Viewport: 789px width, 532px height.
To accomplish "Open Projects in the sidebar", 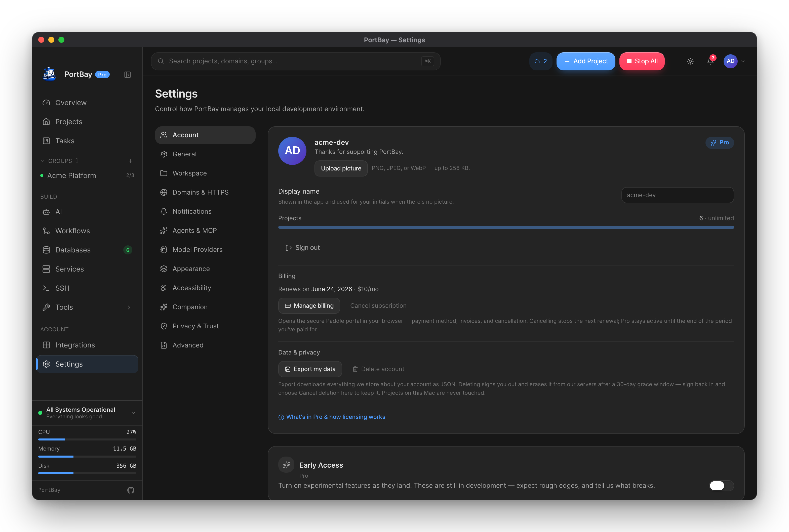I will point(87,122).
